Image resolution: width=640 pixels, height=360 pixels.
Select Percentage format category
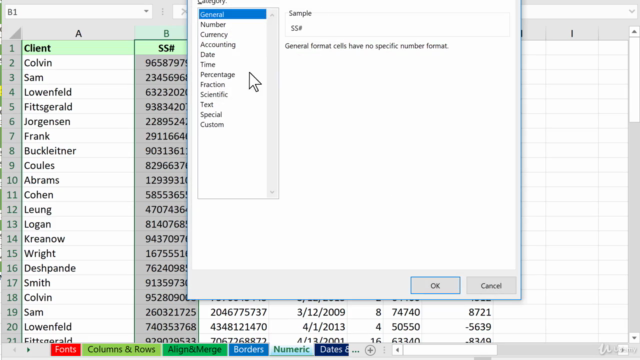[x=218, y=75]
